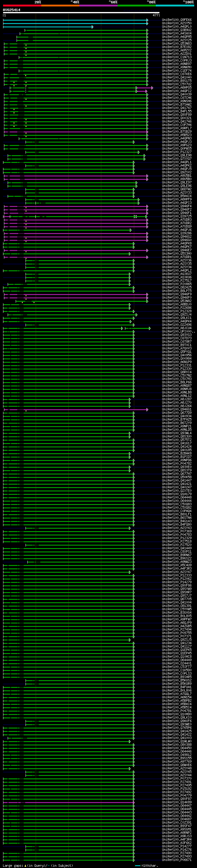197x868 pixels.
Task: Select the UniRef100_A8HPG5 label
Action: tap(176, 88)
